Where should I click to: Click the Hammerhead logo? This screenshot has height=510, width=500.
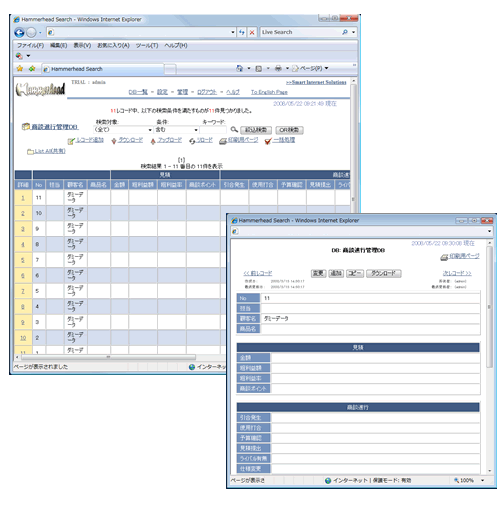click(x=40, y=89)
